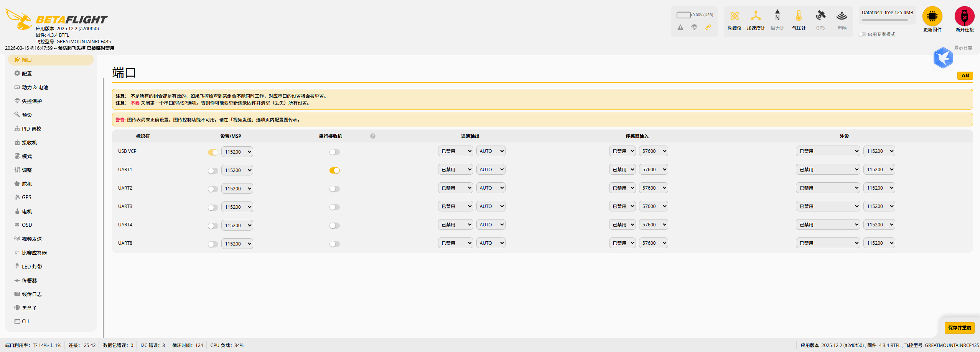Disable MSP toggle for USB VCP
Viewport: 980px width, 352px height.
click(213, 152)
